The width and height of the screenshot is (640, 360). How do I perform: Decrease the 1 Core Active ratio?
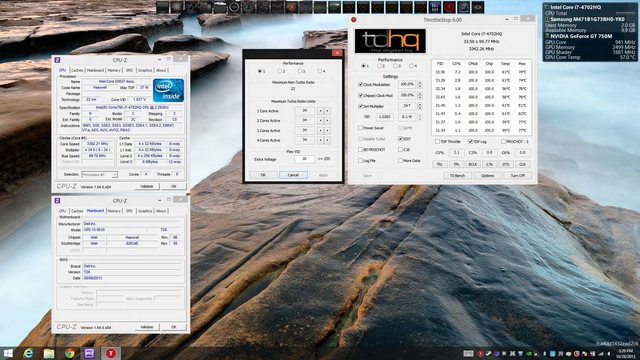pos(320,111)
